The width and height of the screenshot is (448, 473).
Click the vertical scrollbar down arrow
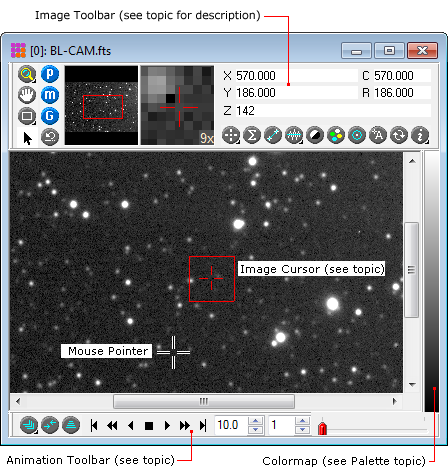point(412,385)
